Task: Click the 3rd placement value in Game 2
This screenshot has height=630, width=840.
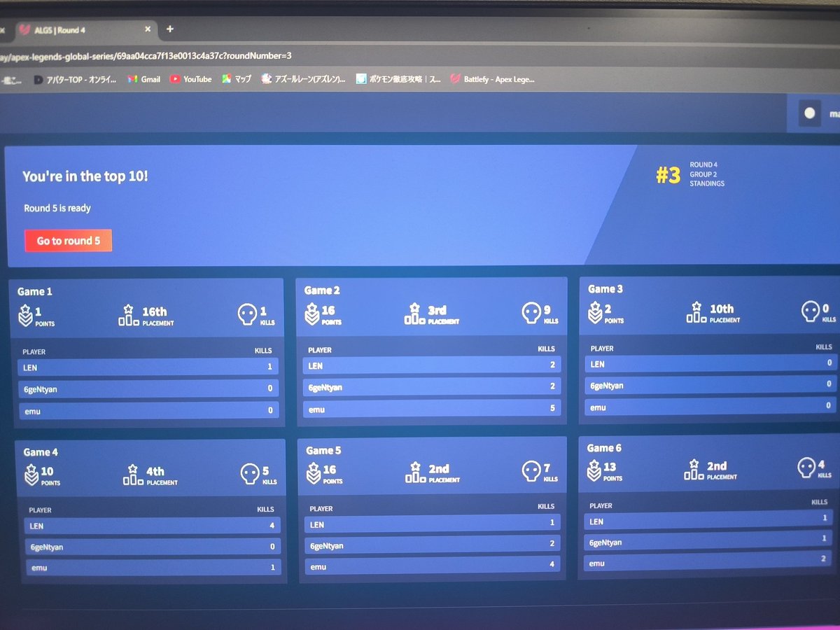Action: click(437, 310)
